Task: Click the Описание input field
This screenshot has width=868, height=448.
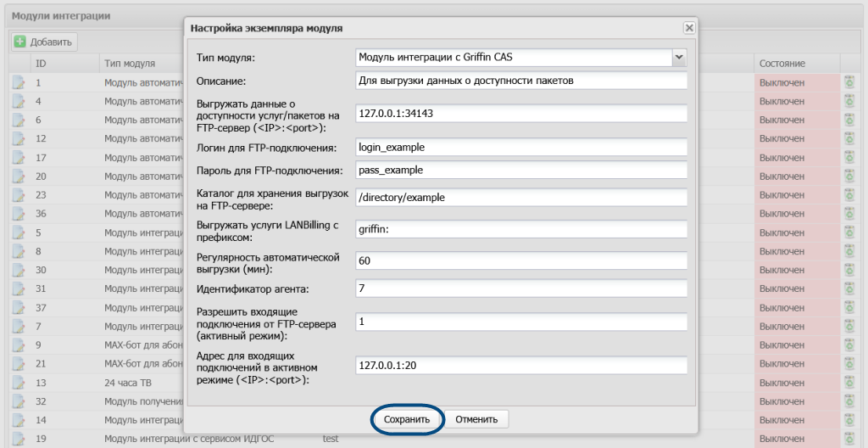Action: pyautogui.click(x=521, y=81)
